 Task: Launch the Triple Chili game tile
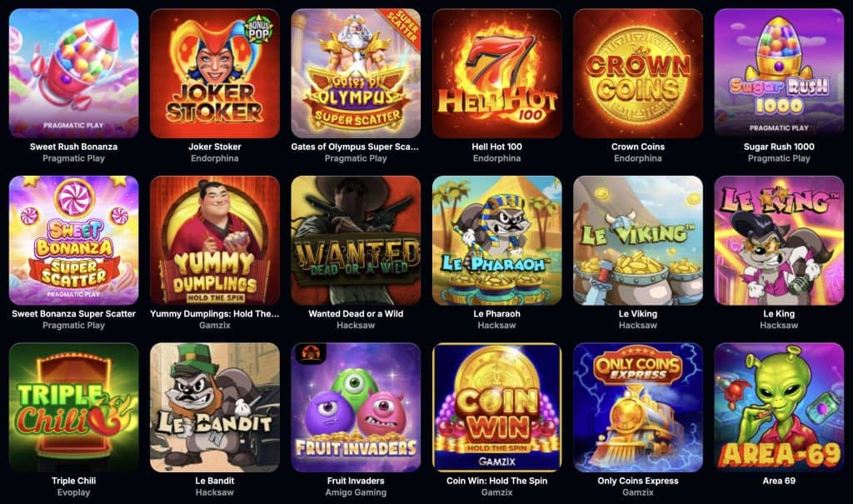tap(74, 407)
